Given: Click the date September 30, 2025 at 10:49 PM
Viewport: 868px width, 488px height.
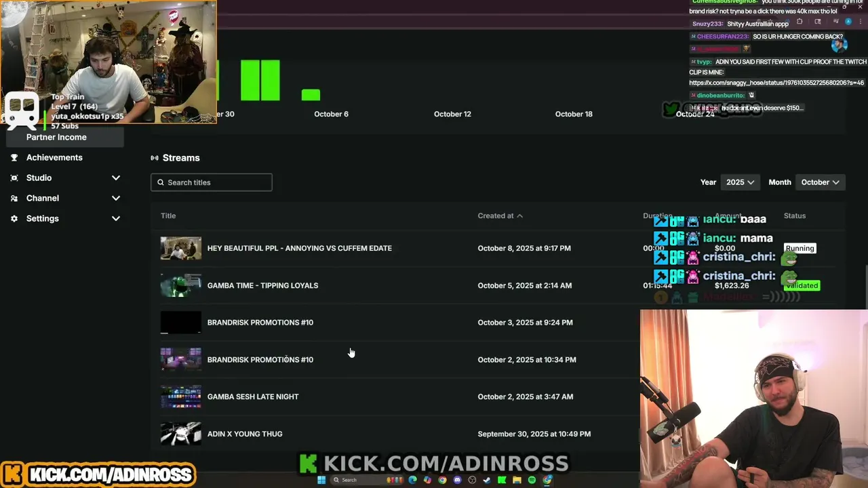Looking at the screenshot, I should 534,434.
